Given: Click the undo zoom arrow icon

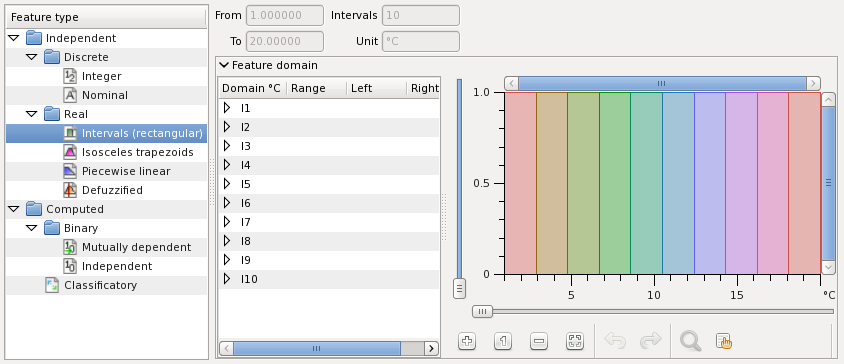Looking at the screenshot, I should (615, 340).
